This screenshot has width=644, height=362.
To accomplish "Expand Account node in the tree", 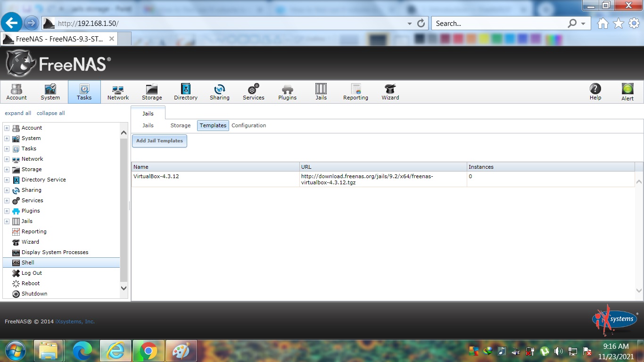I will 7,128.
